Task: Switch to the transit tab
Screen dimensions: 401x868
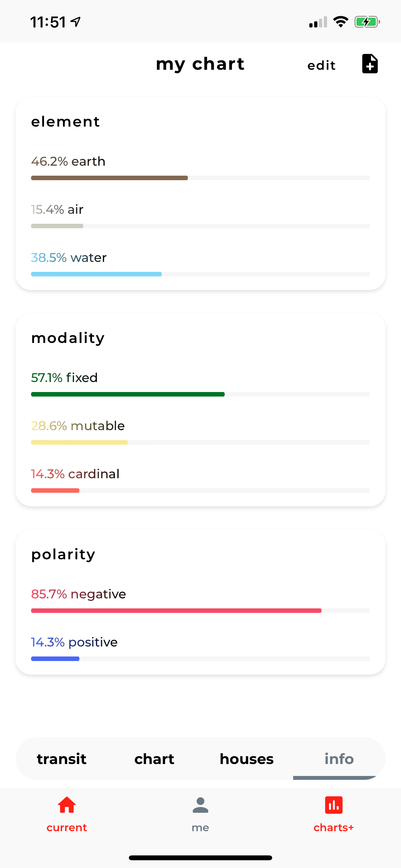Action: (x=62, y=759)
